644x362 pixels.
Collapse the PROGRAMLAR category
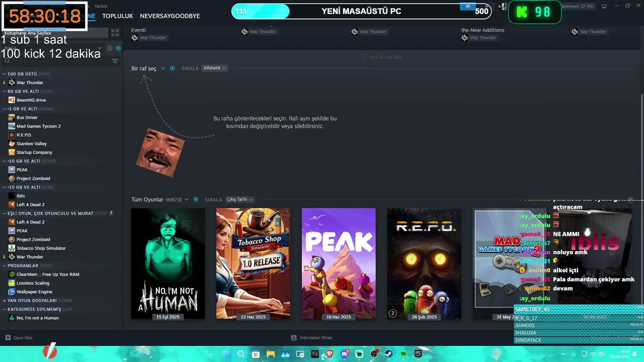[x=5, y=265]
